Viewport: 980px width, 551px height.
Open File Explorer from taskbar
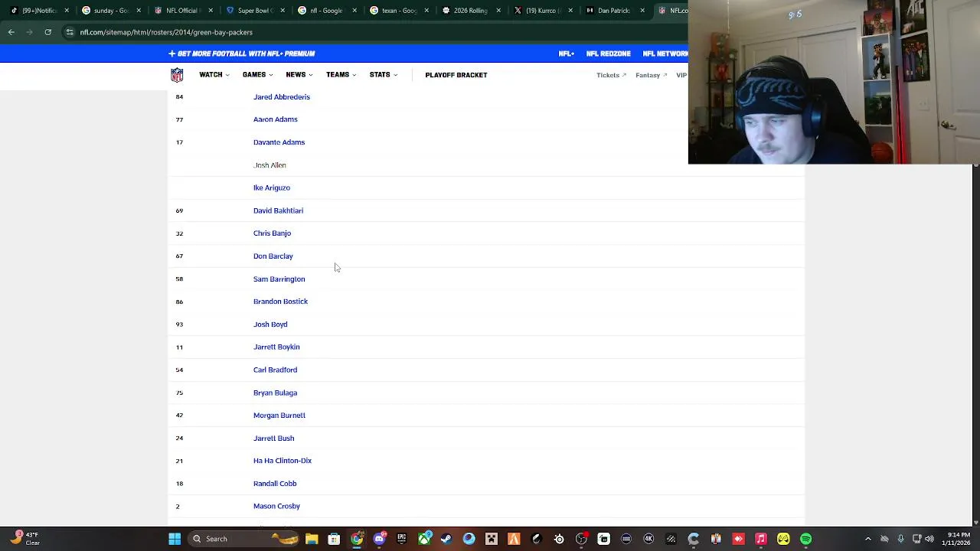coord(312,539)
